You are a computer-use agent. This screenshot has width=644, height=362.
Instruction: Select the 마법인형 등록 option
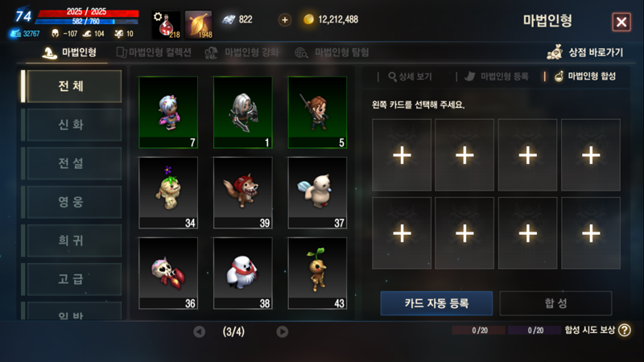point(497,76)
